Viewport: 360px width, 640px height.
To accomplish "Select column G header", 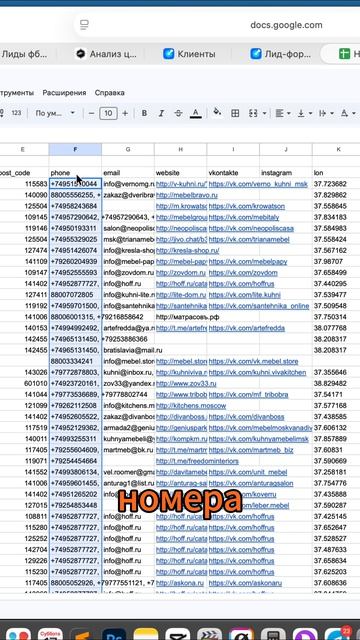I will point(128,149).
